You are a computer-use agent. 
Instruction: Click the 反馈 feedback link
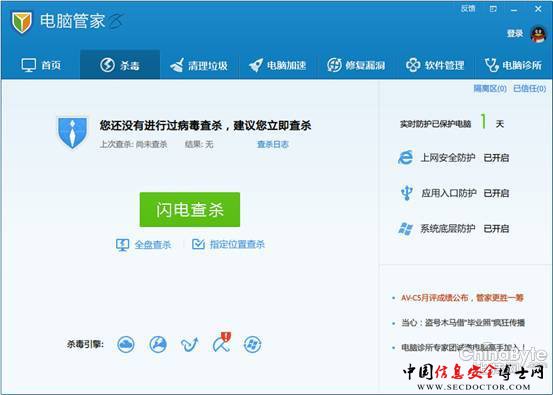point(468,8)
